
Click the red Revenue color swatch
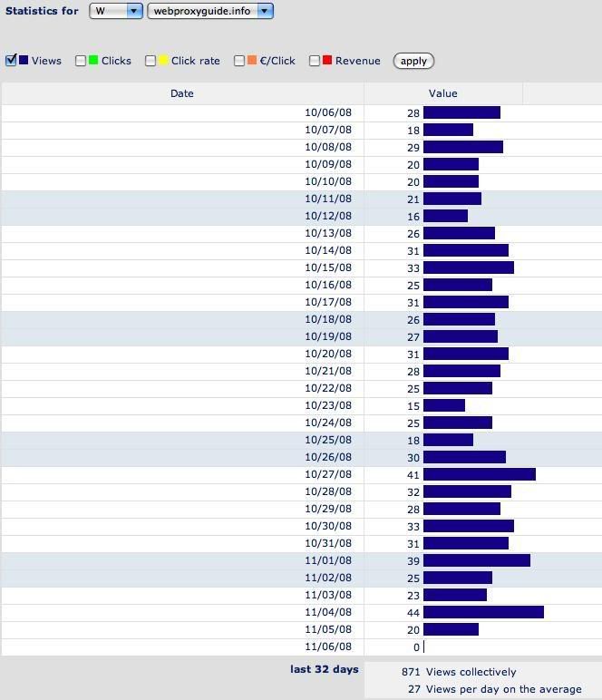(327, 61)
